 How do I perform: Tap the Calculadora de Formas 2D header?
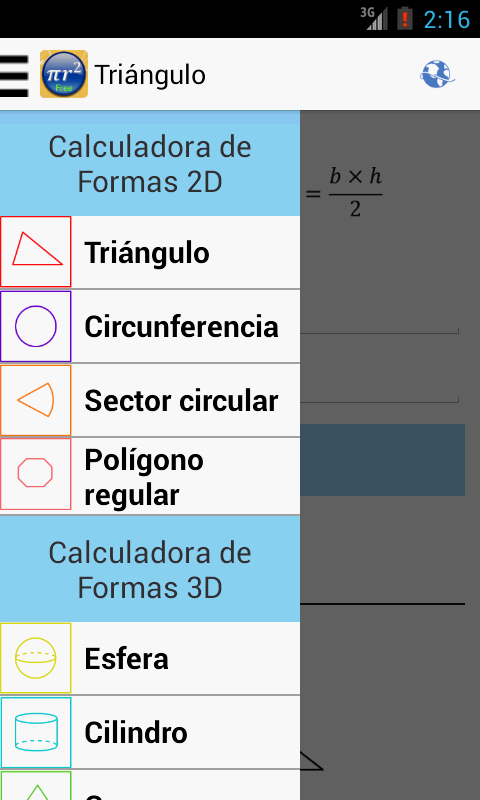(150, 165)
